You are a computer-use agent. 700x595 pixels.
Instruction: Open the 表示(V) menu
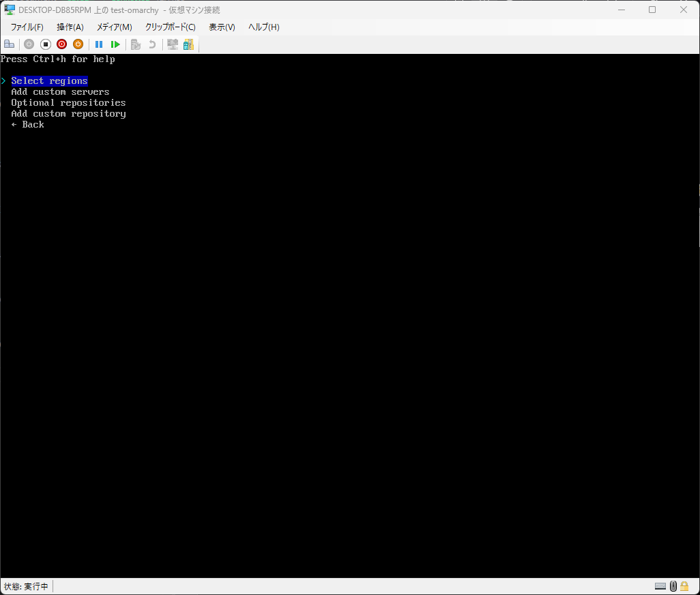pos(222,27)
